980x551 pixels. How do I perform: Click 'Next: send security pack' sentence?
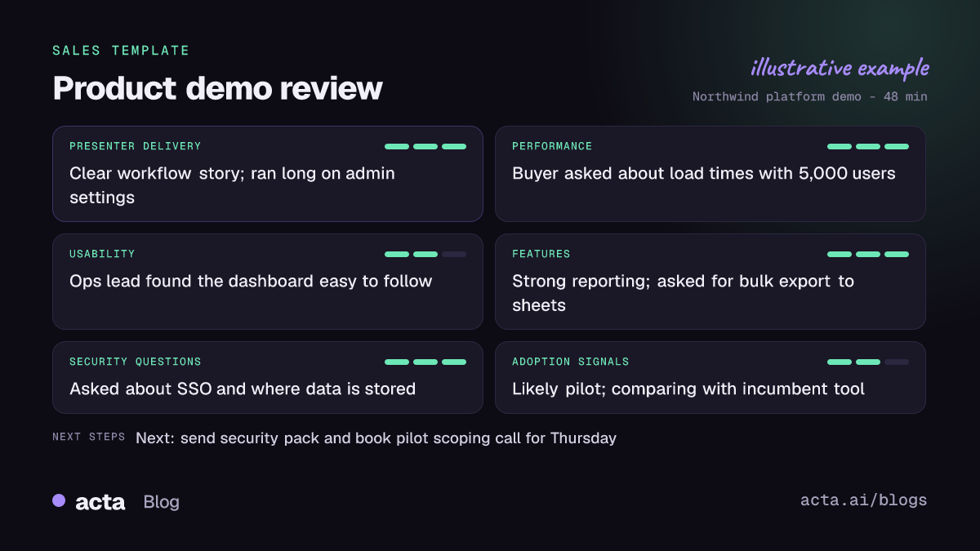376,438
